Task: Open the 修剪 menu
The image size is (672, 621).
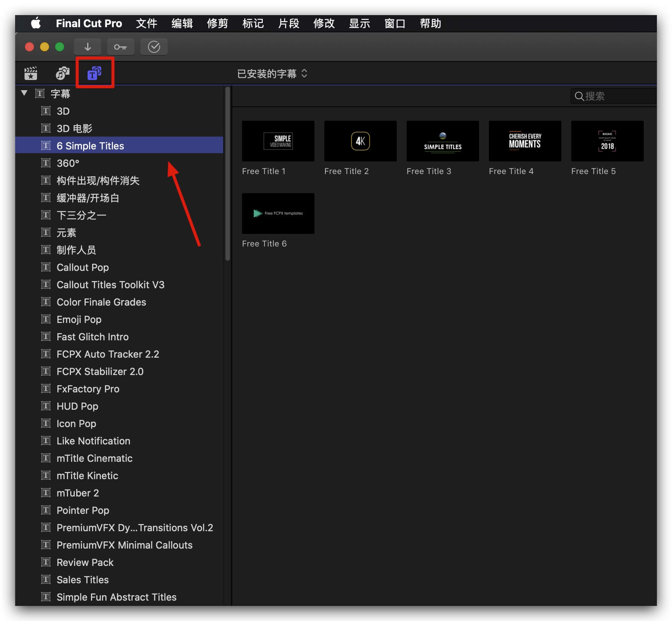Action: pyautogui.click(x=217, y=23)
